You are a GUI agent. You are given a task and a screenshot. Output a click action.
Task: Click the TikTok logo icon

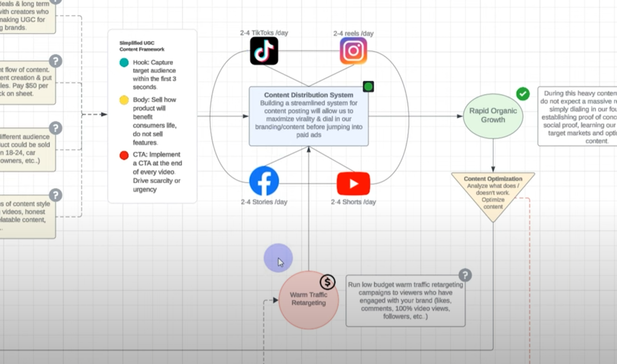coord(264,51)
